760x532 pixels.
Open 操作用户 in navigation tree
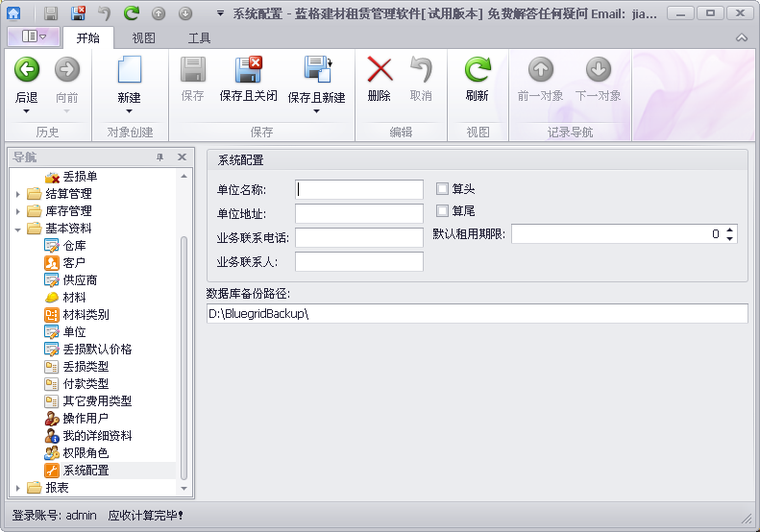click(86, 418)
